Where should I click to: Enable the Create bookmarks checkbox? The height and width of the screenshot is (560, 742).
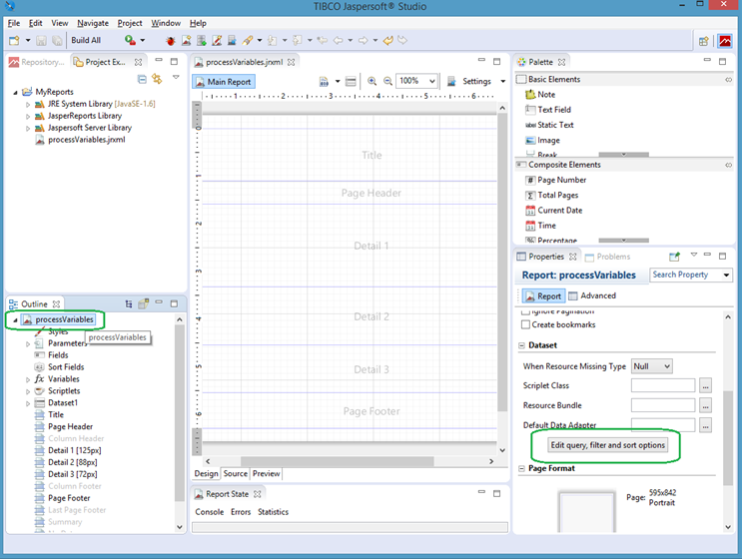(x=526, y=324)
